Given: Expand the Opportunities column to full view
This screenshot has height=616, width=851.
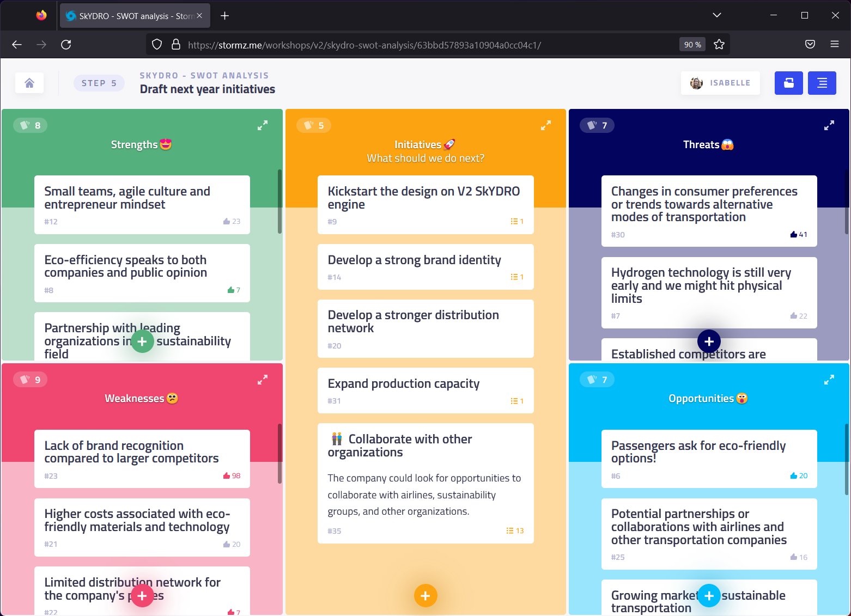Looking at the screenshot, I should 829,380.
